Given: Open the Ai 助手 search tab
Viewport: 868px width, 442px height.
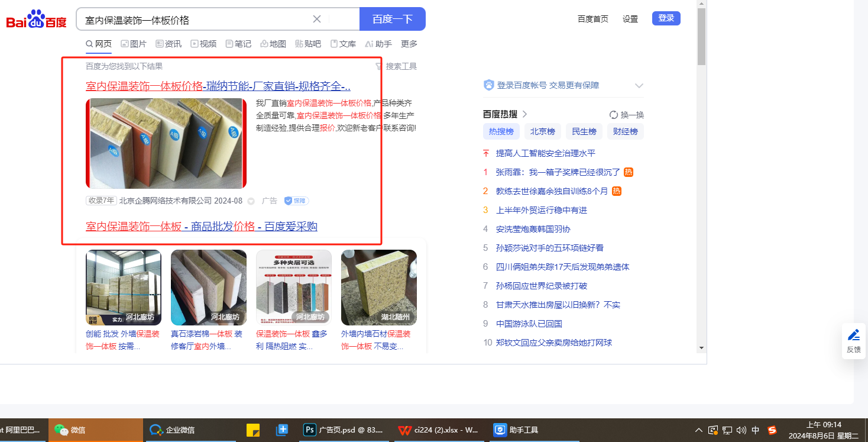Looking at the screenshot, I should (378, 44).
